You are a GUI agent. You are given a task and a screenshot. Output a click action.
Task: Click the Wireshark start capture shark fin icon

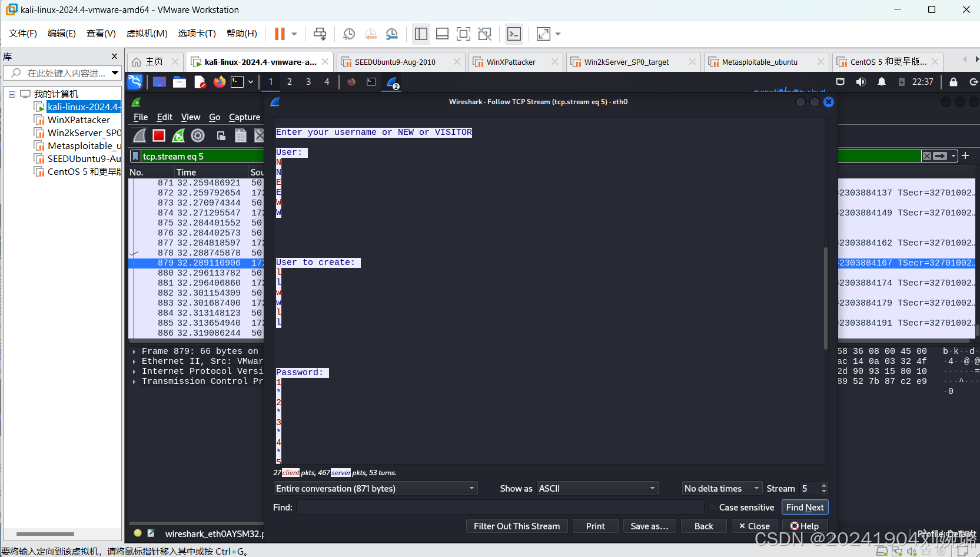click(x=139, y=136)
